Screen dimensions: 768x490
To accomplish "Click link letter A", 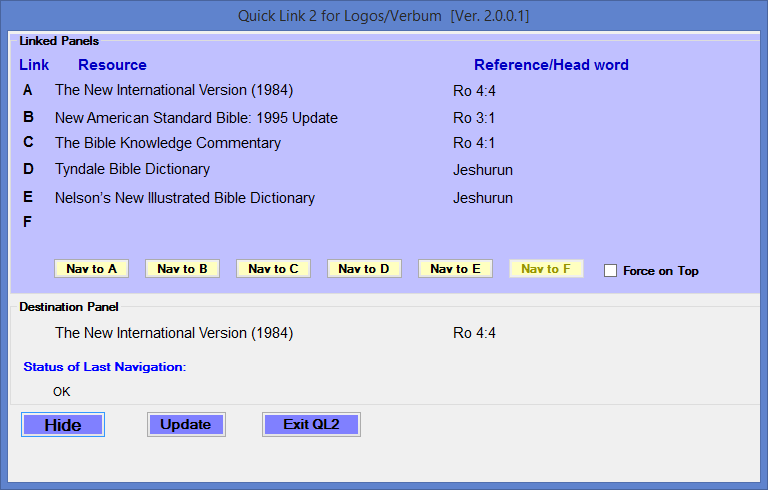I will tap(28, 90).
